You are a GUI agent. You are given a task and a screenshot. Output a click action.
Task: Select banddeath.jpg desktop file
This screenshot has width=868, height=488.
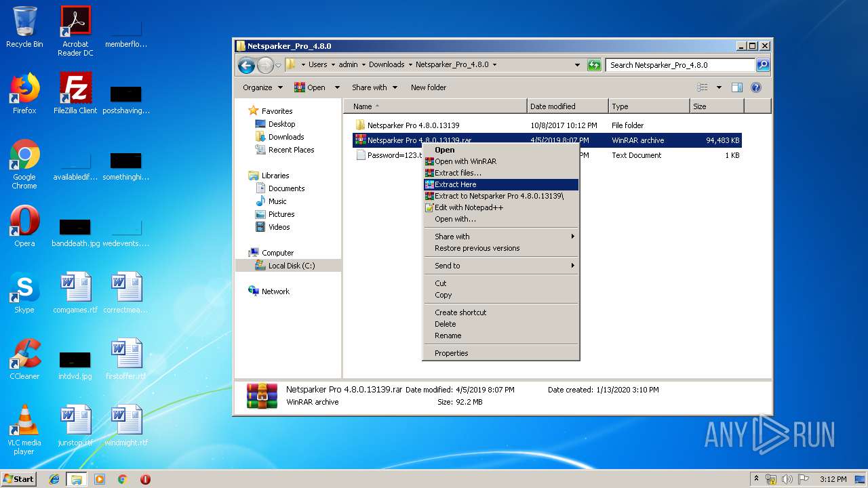tap(75, 232)
